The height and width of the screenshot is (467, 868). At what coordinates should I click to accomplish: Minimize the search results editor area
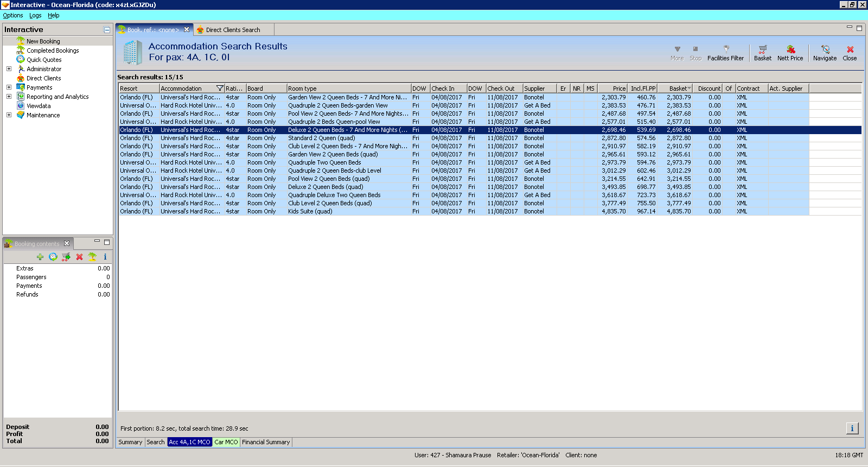click(850, 28)
